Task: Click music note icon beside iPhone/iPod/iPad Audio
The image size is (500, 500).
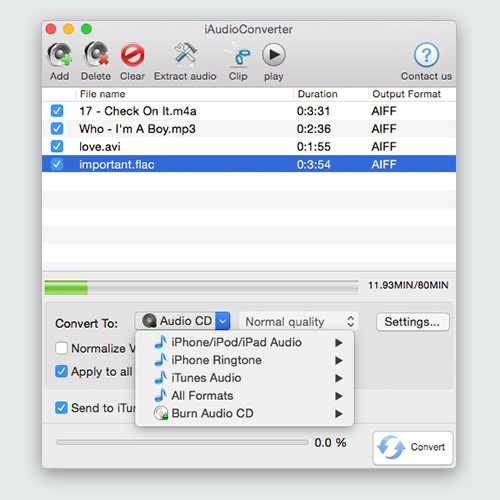Action: [161, 342]
